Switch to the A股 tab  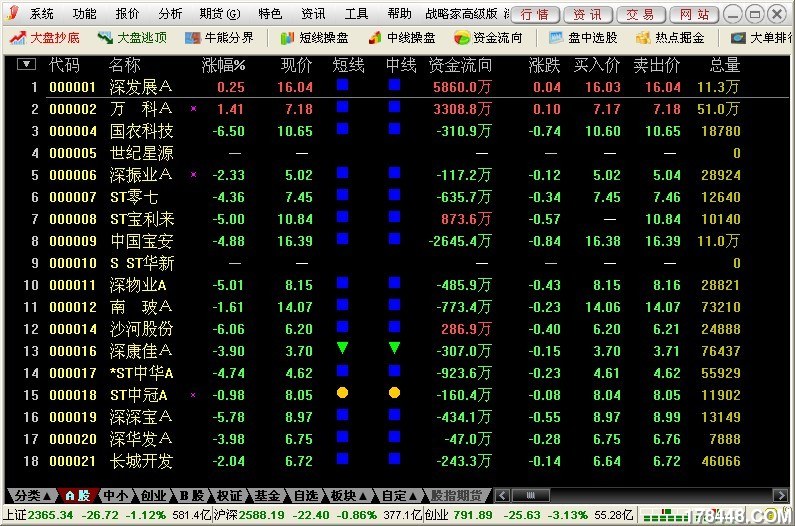78,495
